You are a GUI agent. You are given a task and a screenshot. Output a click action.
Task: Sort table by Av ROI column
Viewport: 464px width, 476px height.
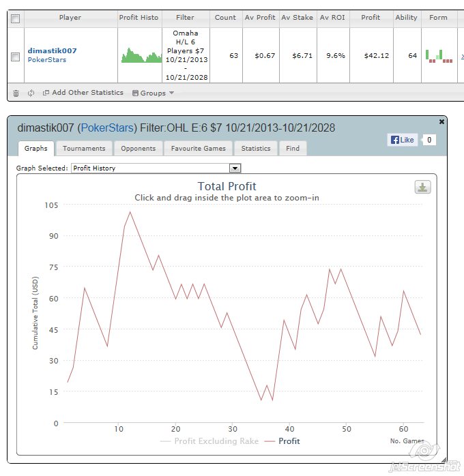(332, 18)
